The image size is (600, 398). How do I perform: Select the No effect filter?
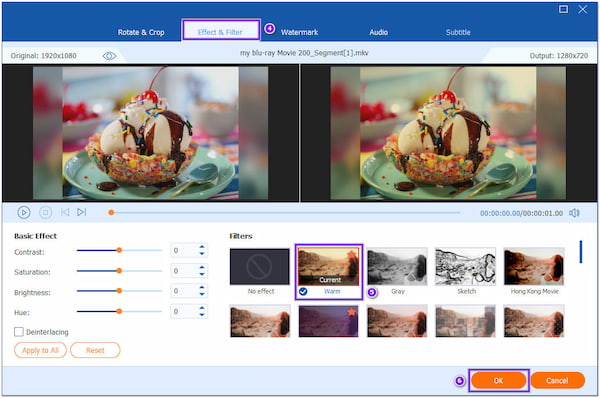point(260,267)
